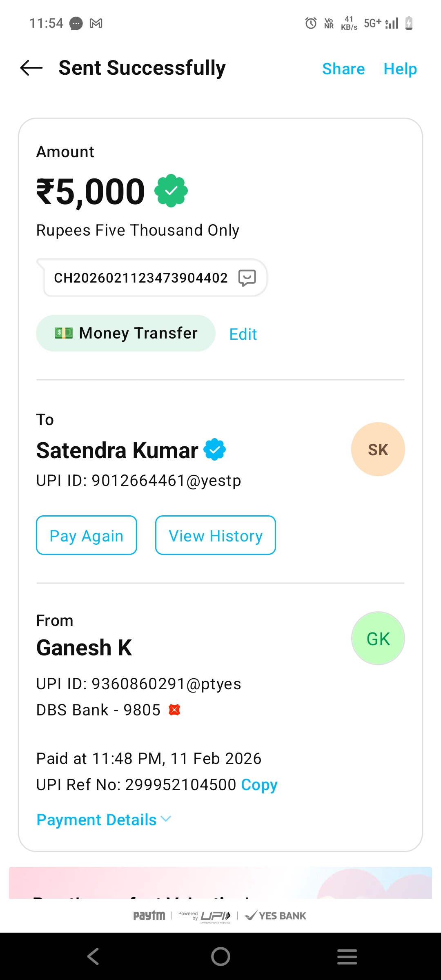This screenshot has width=441, height=980.
Task: Open the Android recent apps menu
Action: [347, 956]
